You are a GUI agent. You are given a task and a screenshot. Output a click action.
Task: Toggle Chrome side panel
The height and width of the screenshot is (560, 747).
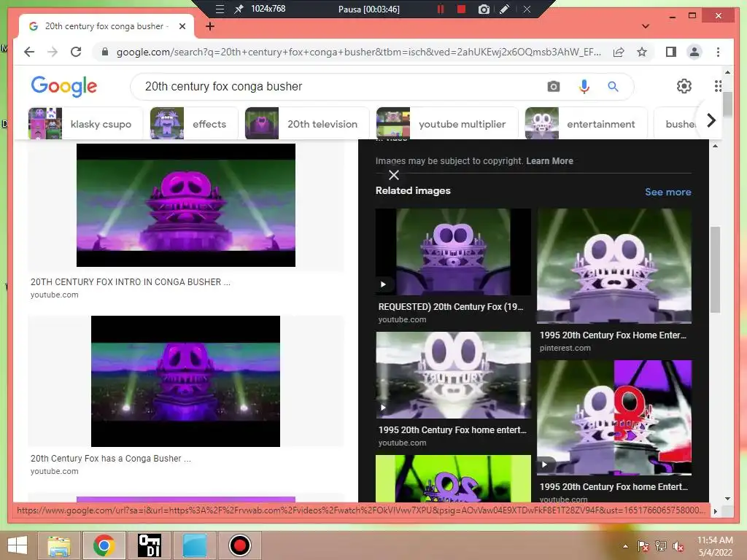pos(671,52)
